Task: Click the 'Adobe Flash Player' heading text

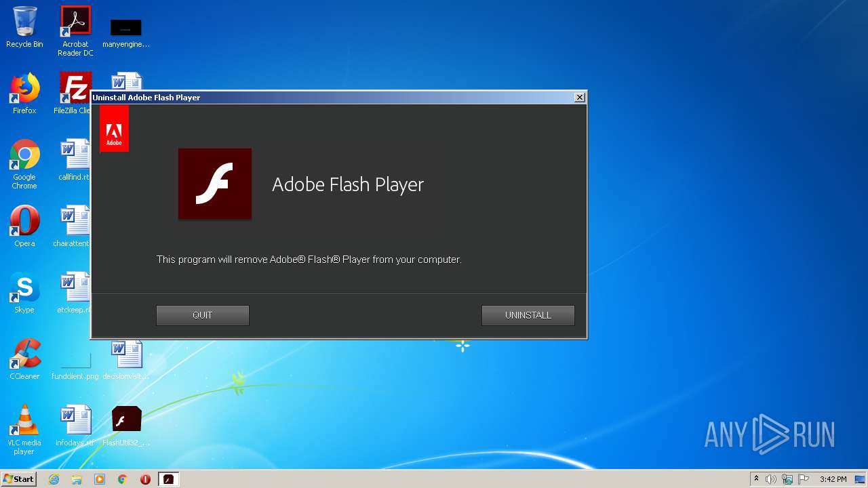Action: pyautogui.click(x=348, y=184)
